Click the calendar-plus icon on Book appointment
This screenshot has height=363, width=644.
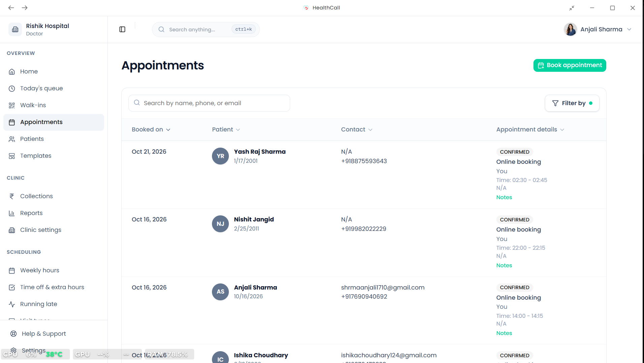pyautogui.click(x=541, y=65)
